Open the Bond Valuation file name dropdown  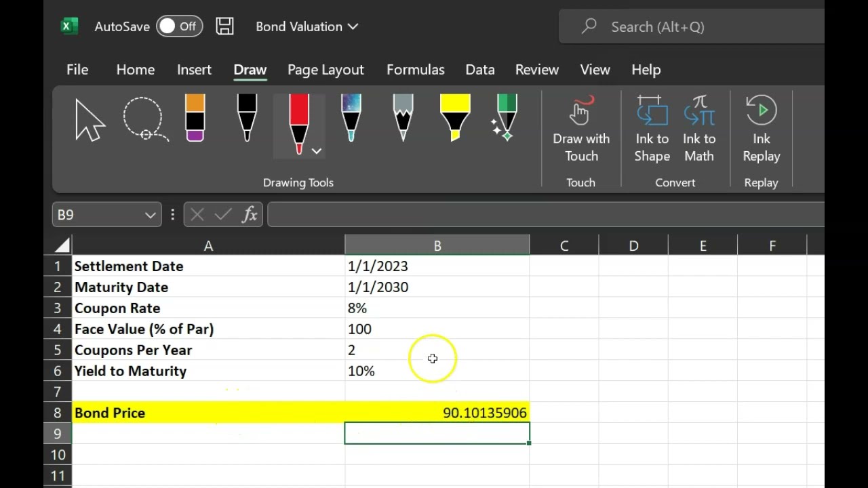coord(353,26)
